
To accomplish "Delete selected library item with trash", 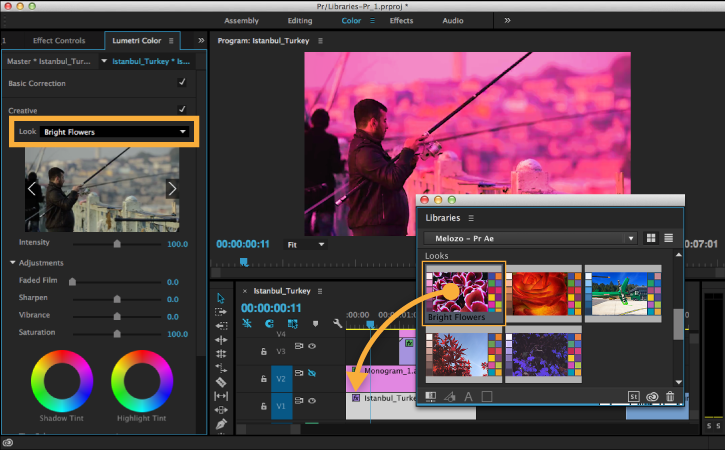I will point(670,396).
